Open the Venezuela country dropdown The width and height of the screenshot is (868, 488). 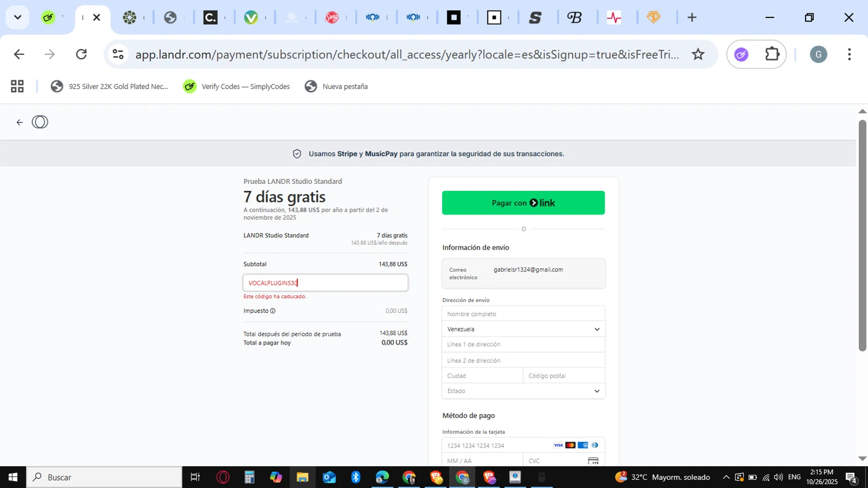(523, 329)
